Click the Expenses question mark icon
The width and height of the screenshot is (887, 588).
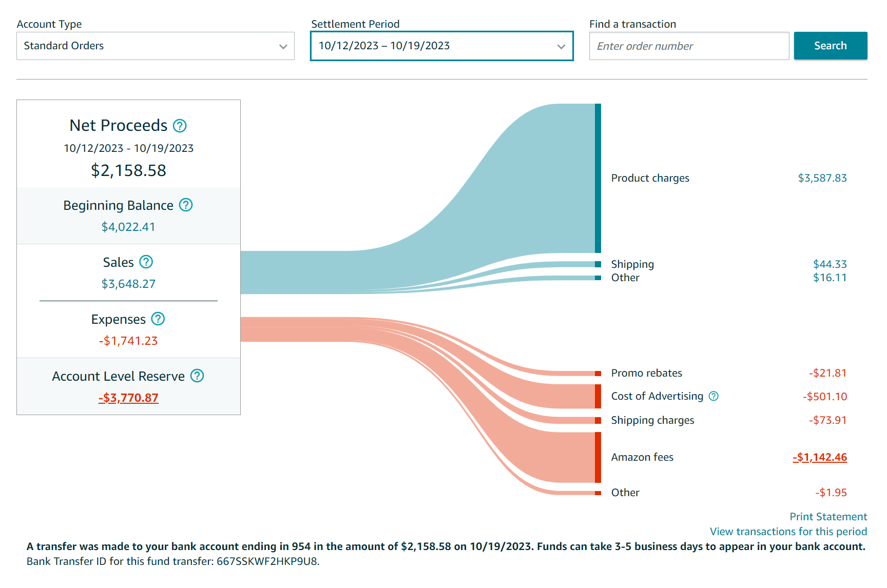[x=158, y=319]
